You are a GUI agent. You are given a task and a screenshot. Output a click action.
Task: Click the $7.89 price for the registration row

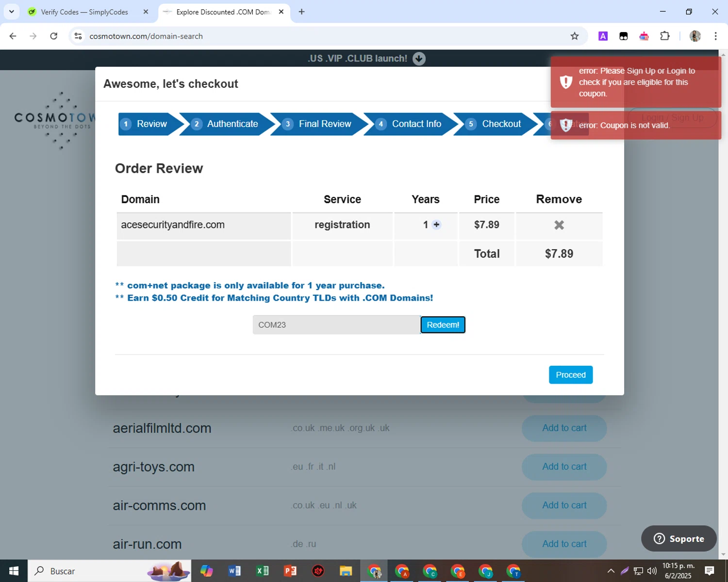[486, 225]
